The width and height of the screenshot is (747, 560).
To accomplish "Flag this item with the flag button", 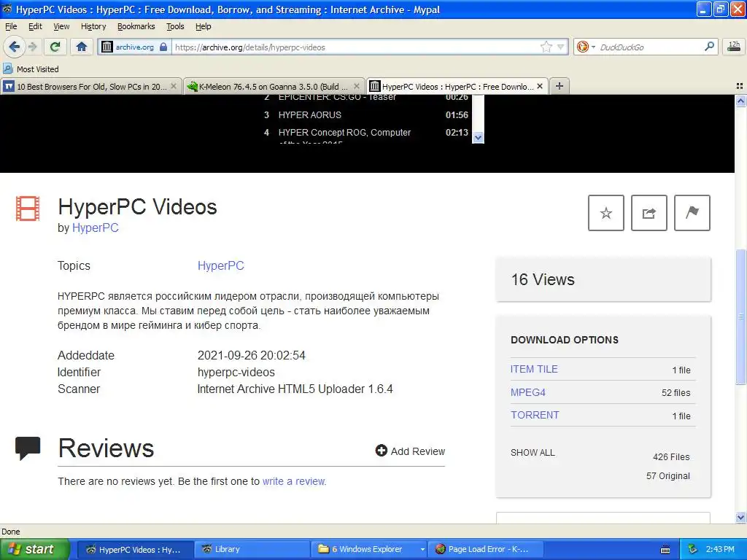I will (x=692, y=213).
